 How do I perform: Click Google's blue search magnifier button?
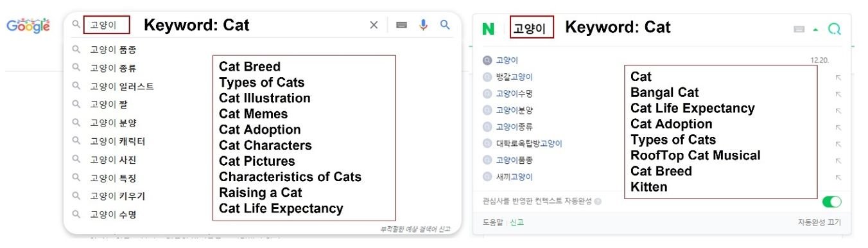point(445,25)
